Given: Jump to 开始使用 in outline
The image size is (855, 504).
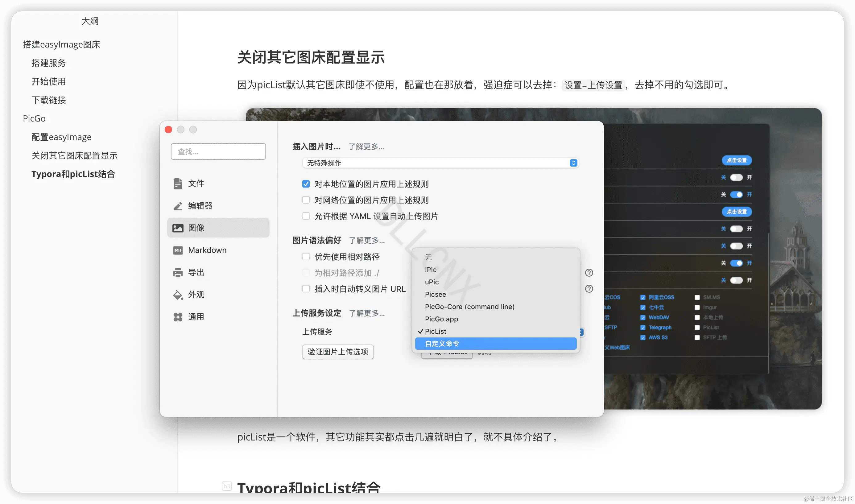Looking at the screenshot, I should coord(48,81).
